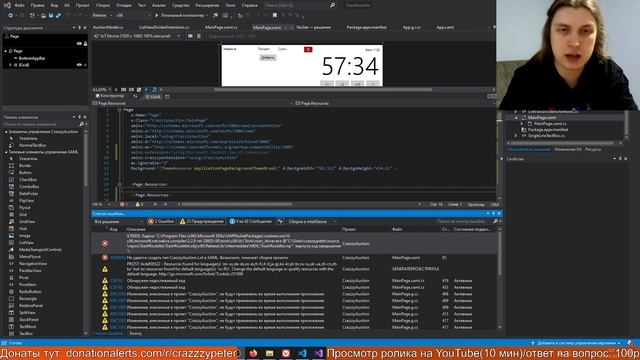640x360 pixels.
Task: Open Visual Studio Code from the taskbar
Action: pos(302,353)
